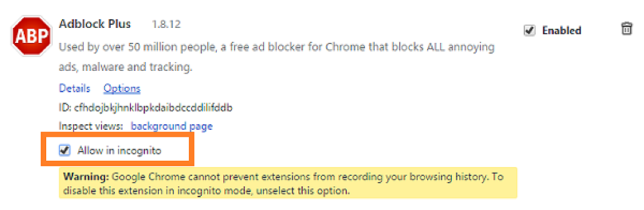Click the yellow incognito warning box
Image resolution: width=644 pixels, height=210 pixels.
click(x=288, y=183)
